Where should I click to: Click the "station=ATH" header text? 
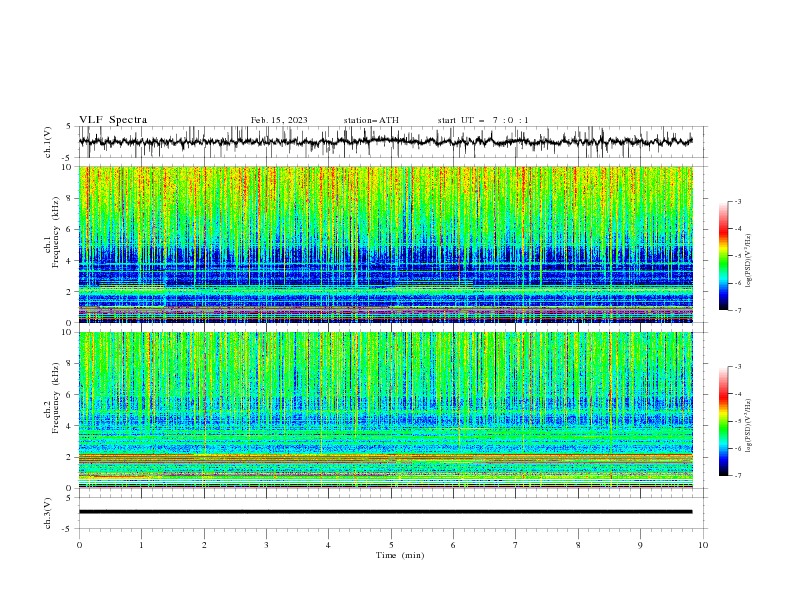point(371,120)
